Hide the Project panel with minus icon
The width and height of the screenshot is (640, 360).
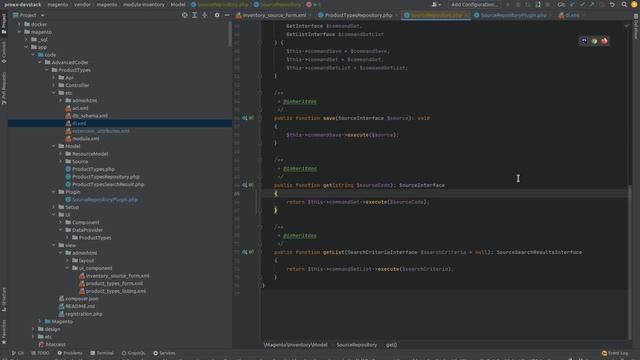click(x=227, y=15)
